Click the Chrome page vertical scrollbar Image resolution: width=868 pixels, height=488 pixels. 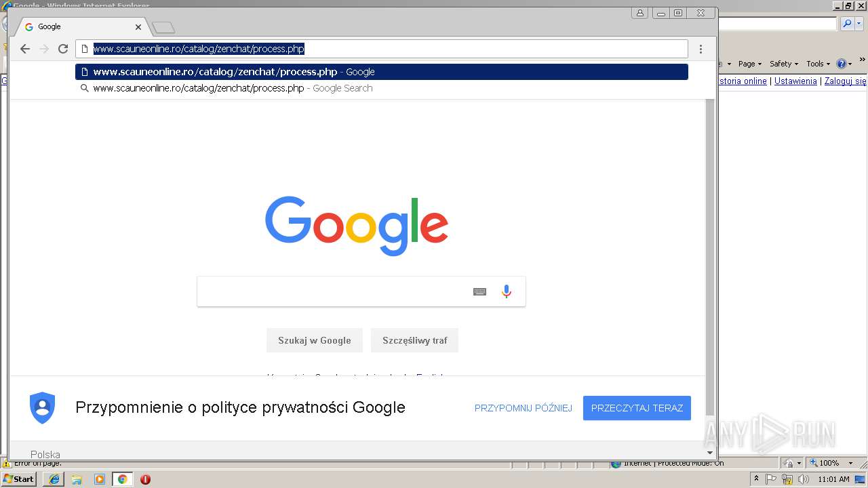(710, 258)
